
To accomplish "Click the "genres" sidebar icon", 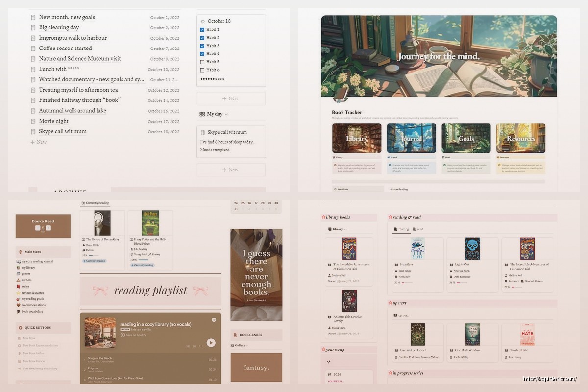I will [18, 274].
